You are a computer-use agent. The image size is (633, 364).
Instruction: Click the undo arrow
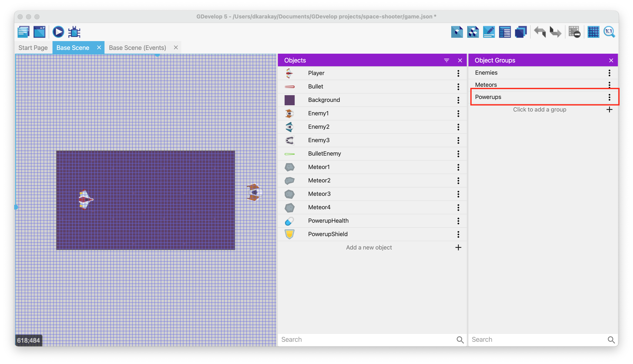540,32
